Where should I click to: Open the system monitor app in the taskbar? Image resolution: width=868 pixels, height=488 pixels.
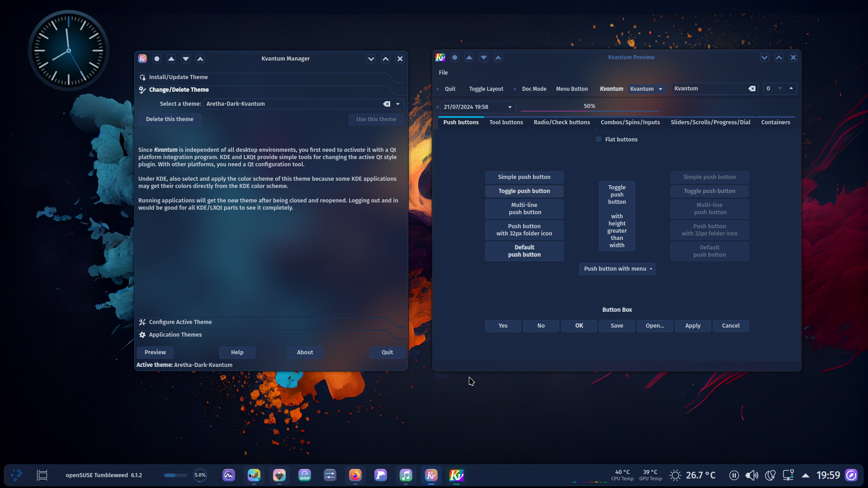click(229, 475)
